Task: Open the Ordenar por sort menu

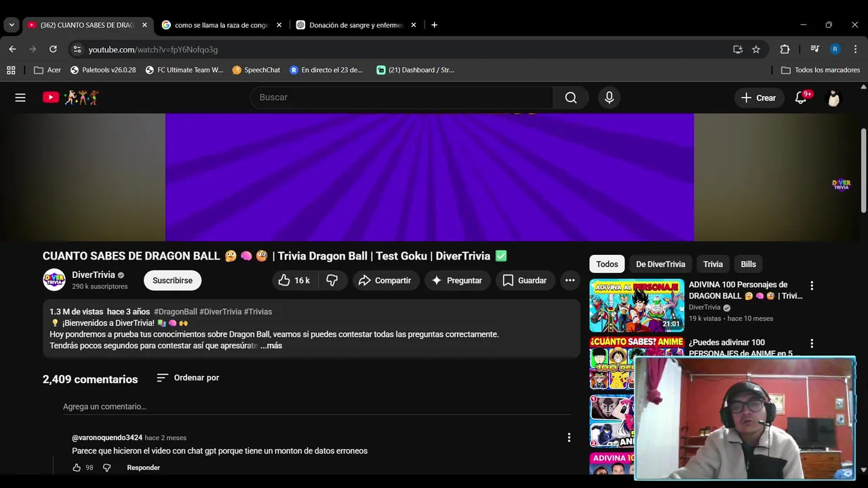Action: coord(188,378)
